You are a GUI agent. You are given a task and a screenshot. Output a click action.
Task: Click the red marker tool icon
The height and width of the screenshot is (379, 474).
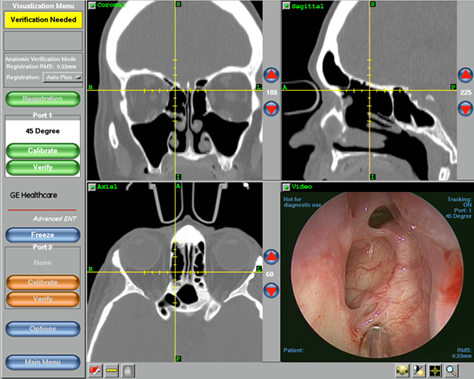click(x=95, y=371)
